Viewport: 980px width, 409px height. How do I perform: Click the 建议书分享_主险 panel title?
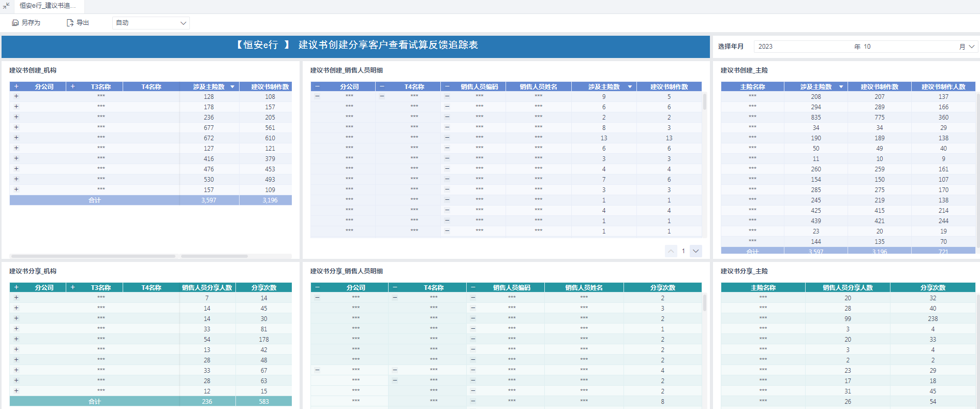pyautogui.click(x=744, y=271)
